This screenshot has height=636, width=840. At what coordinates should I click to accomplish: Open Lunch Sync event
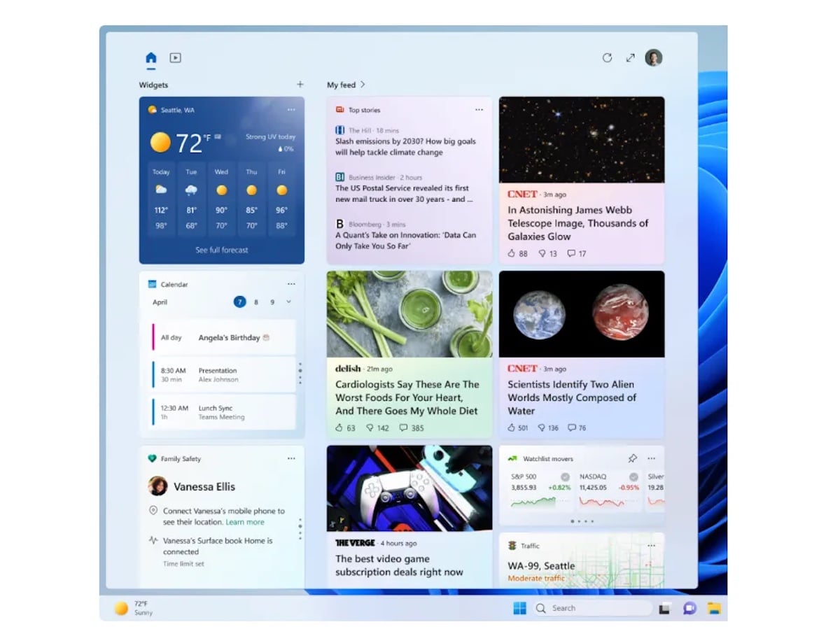tap(223, 412)
